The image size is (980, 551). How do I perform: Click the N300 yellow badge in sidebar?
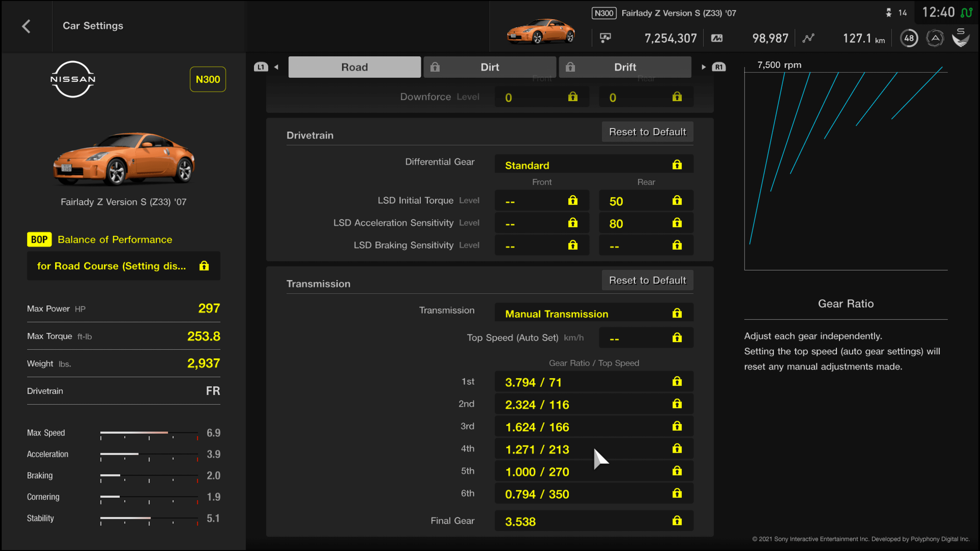point(208,79)
